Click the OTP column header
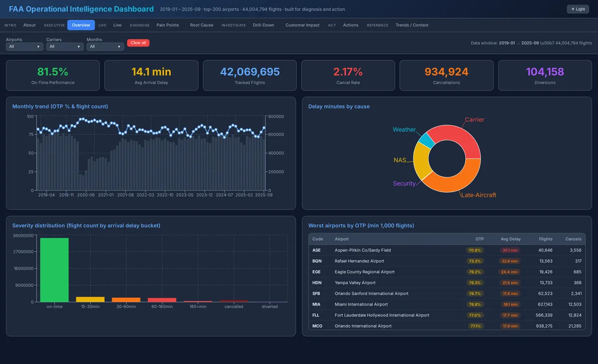 (x=479, y=239)
